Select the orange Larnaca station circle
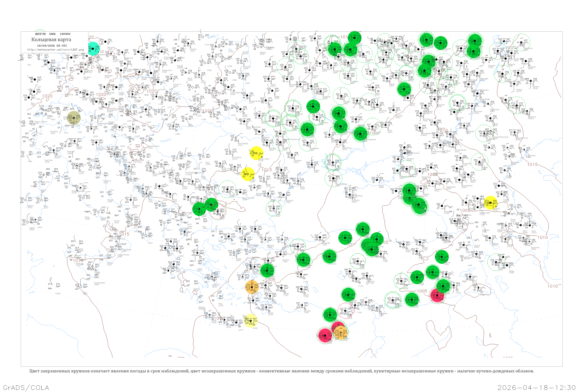588x392 pixels. click(x=340, y=333)
